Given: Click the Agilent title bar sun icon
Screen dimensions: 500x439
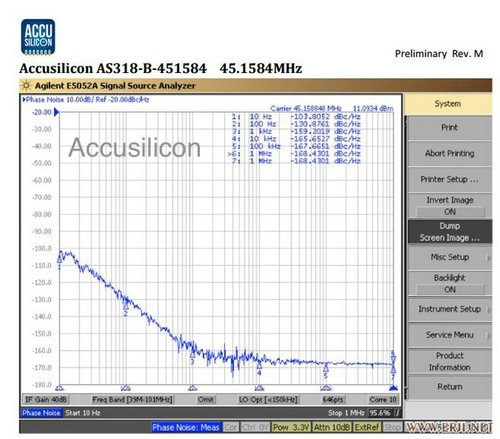Looking at the screenshot, I should 26,86.
